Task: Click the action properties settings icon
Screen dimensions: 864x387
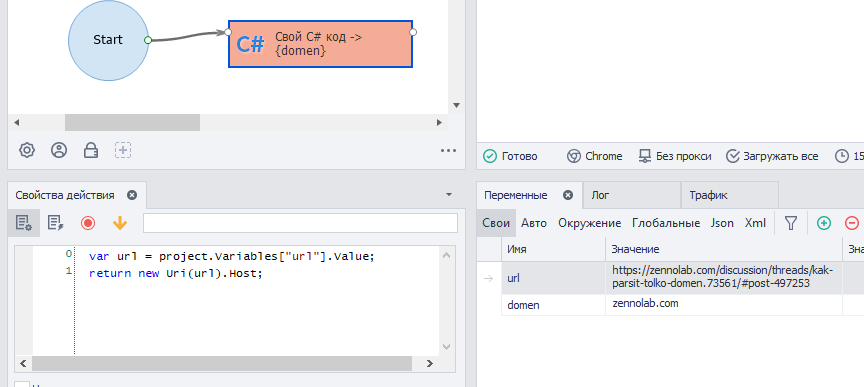Action: 24,223
